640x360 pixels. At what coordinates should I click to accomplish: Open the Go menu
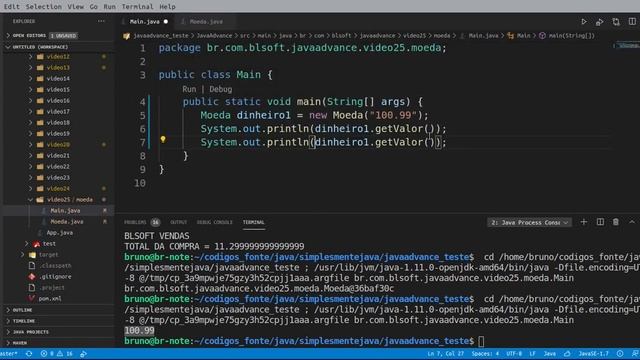pyautogui.click(x=93, y=7)
